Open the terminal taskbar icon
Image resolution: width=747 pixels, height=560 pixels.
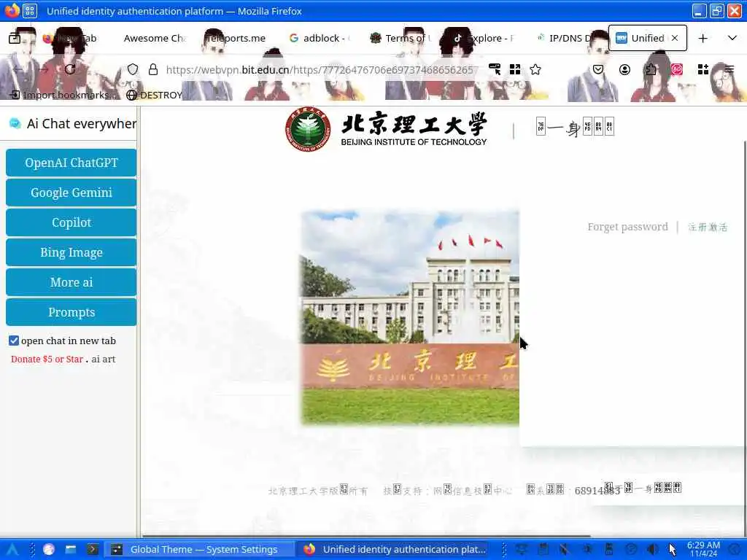tap(93, 550)
